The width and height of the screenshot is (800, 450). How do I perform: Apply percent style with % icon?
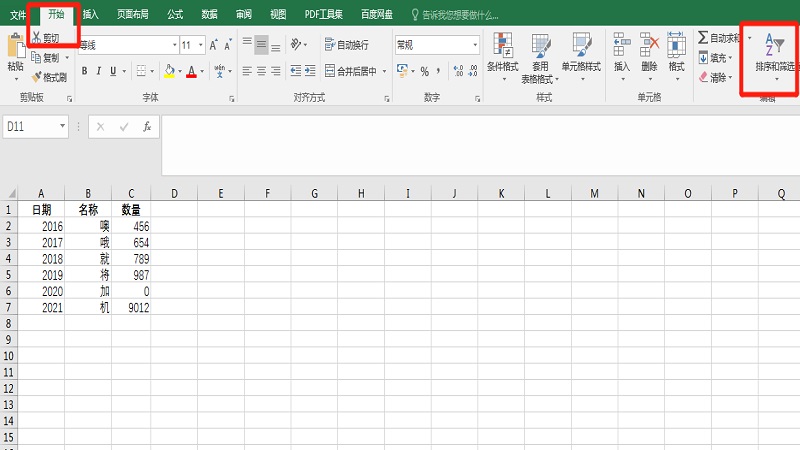point(424,71)
